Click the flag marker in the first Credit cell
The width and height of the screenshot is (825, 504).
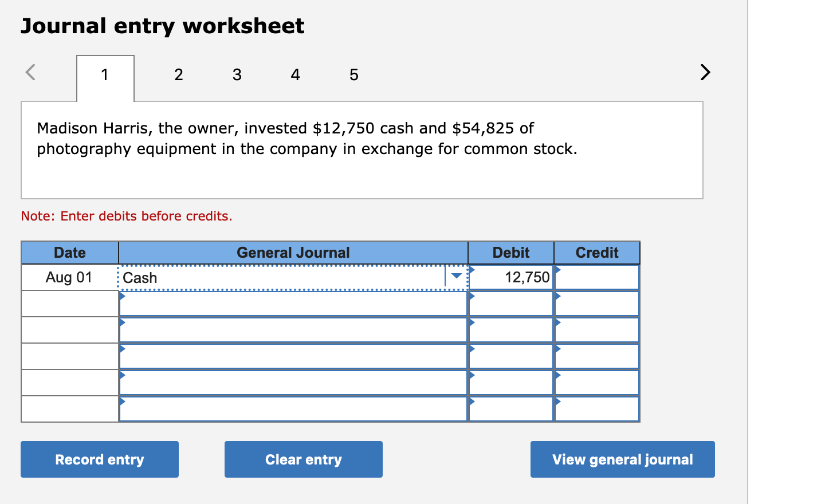(556, 269)
